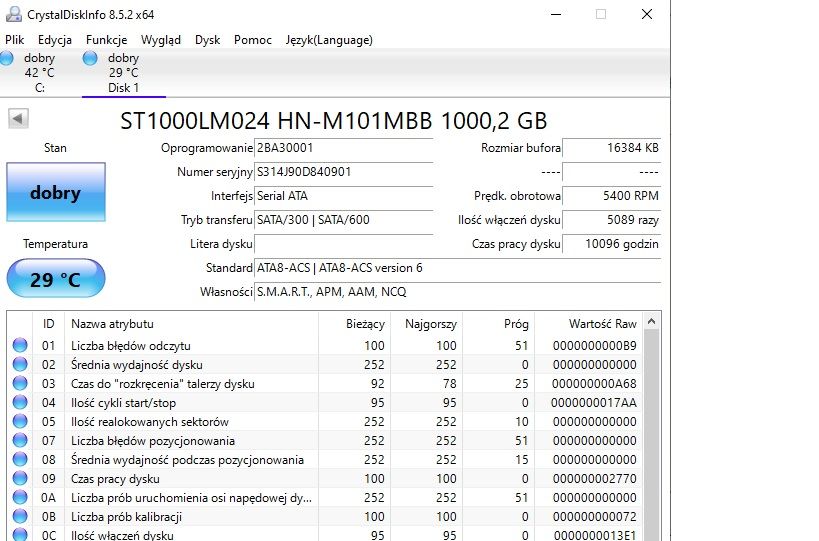819x541 pixels.
Task: Open the Pomoc menu
Action: (x=253, y=40)
